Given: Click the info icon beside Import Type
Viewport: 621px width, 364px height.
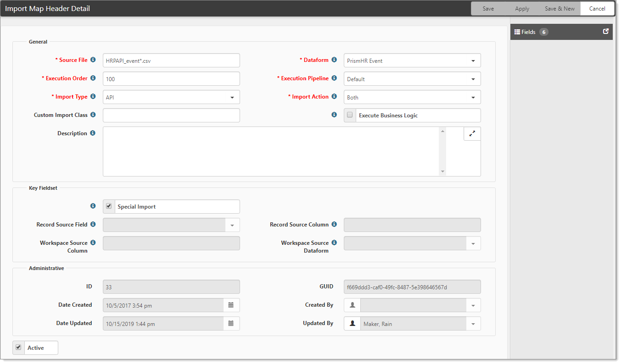Looking at the screenshot, I should click(93, 96).
